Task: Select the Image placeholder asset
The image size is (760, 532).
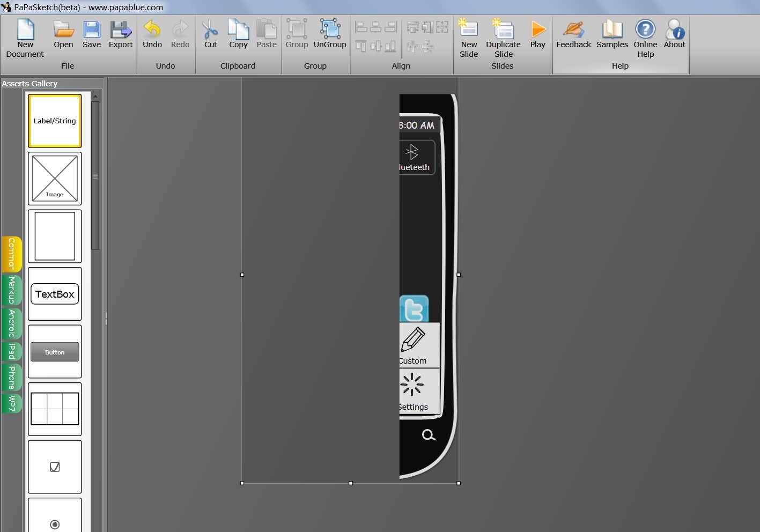Action: click(x=55, y=179)
